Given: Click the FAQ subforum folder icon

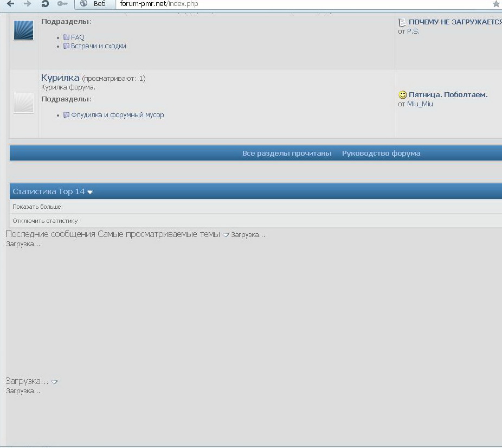Looking at the screenshot, I should click(66, 37).
